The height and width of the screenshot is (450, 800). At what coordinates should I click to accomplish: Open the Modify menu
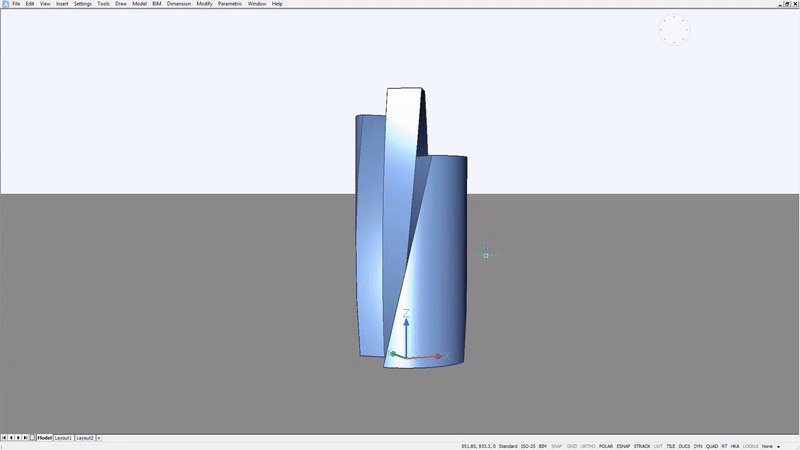(x=204, y=4)
